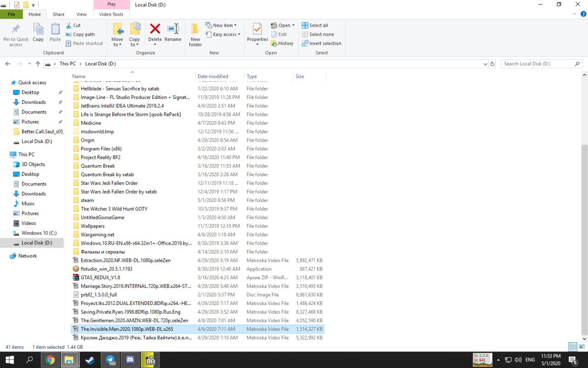Click the red Delete icon

click(155, 29)
